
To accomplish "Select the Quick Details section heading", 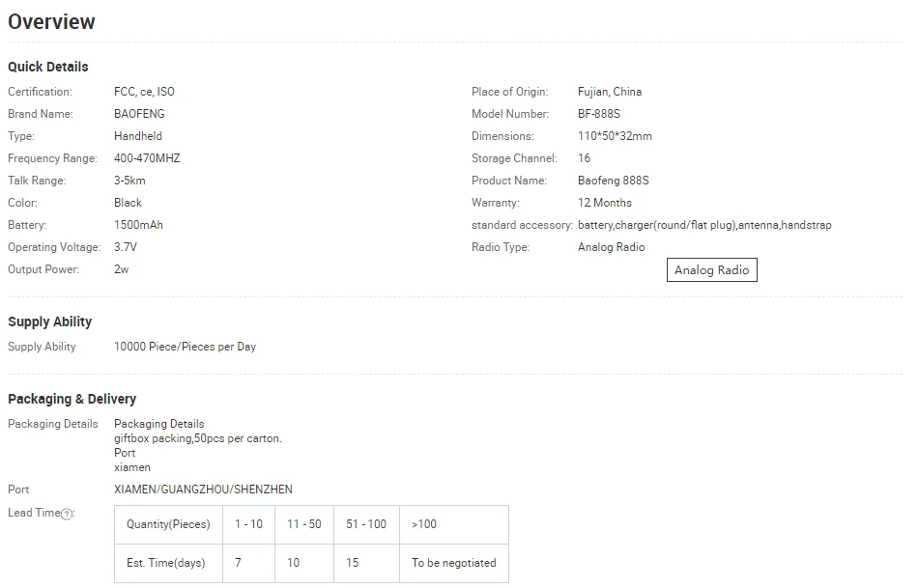I will (48, 67).
